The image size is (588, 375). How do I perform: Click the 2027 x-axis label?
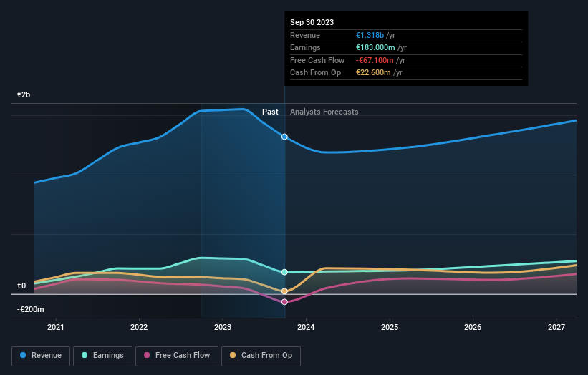(x=556, y=328)
